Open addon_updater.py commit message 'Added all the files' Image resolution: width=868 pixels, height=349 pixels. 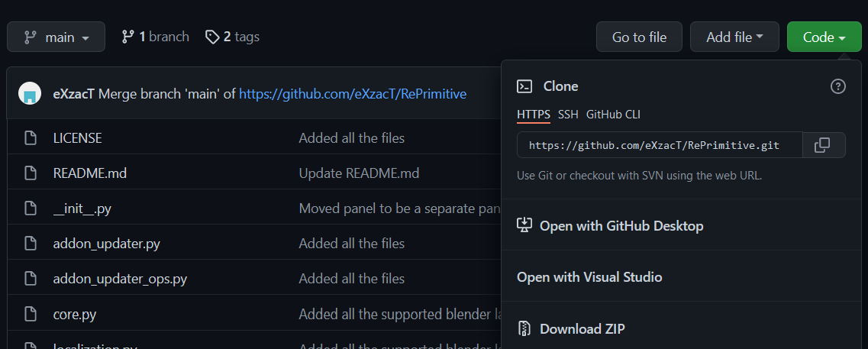click(351, 244)
